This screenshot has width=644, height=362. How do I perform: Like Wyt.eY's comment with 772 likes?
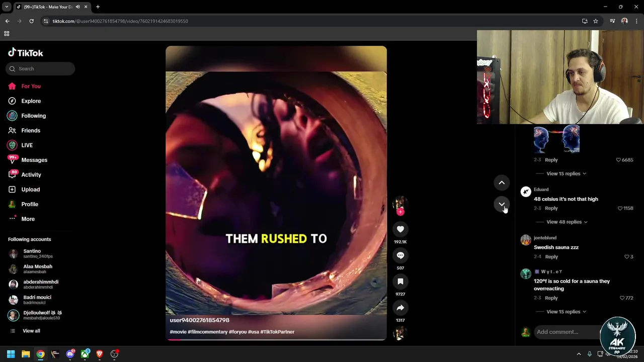[x=622, y=298]
